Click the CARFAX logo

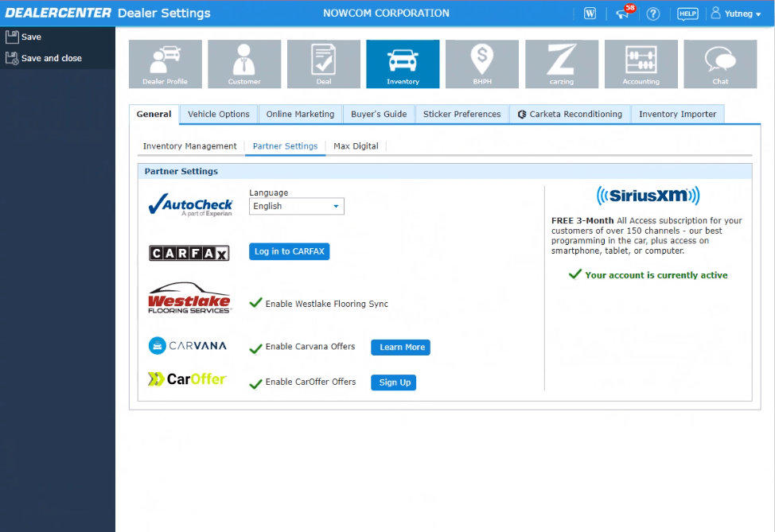click(189, 253)
